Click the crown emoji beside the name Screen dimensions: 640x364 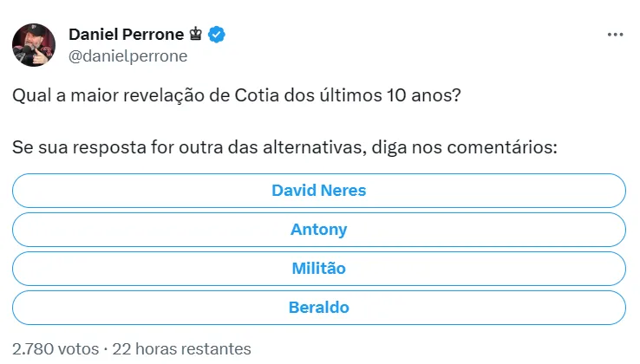[x=197, y=35]
